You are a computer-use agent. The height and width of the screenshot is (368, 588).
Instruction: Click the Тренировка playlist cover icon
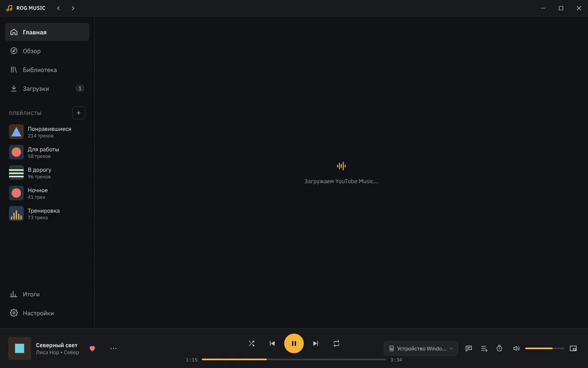16,213
